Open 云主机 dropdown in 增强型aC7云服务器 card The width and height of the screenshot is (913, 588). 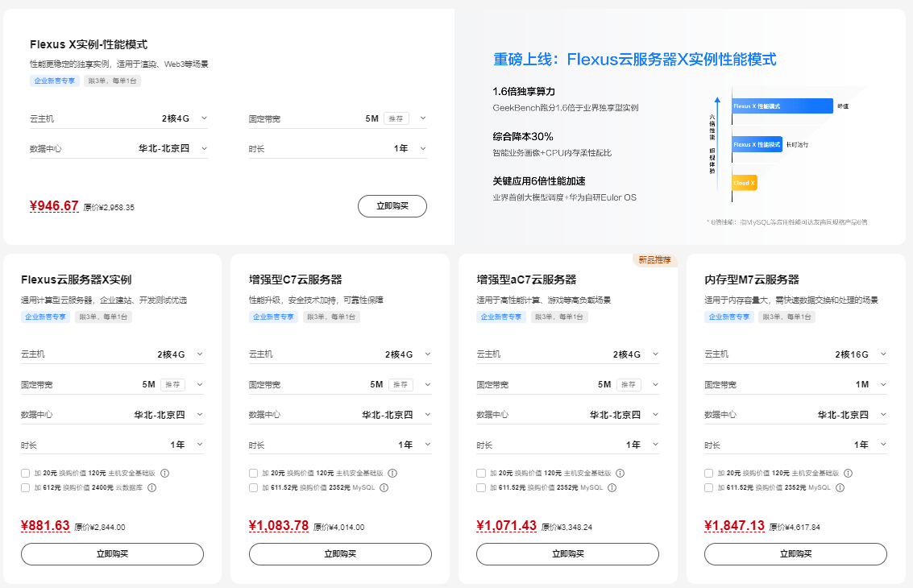point(568,354)
